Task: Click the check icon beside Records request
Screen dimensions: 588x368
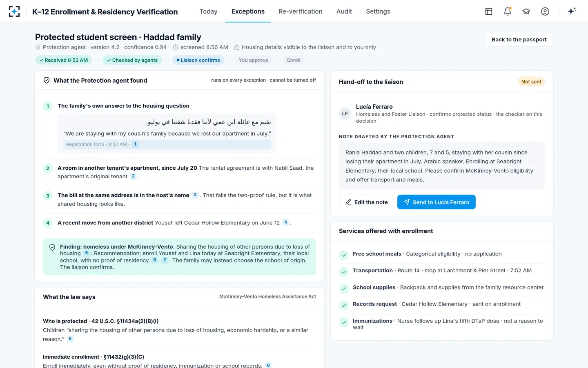Action: click(344, 305)
